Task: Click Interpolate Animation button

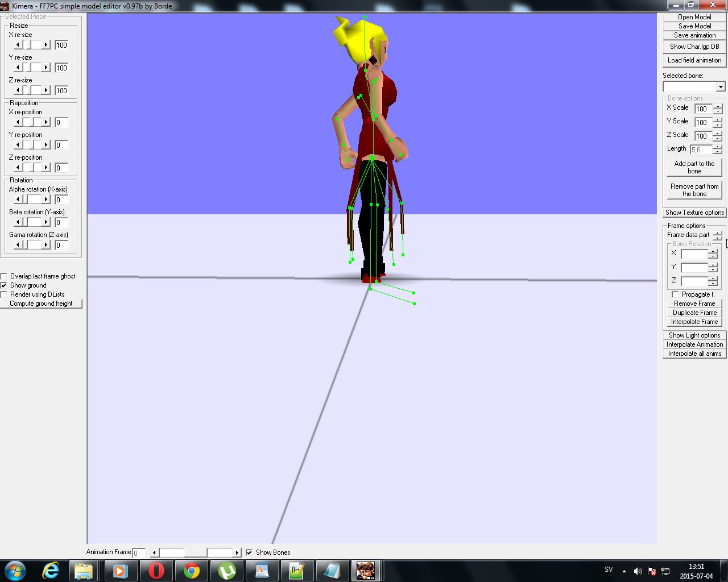Action: (694, 344)
